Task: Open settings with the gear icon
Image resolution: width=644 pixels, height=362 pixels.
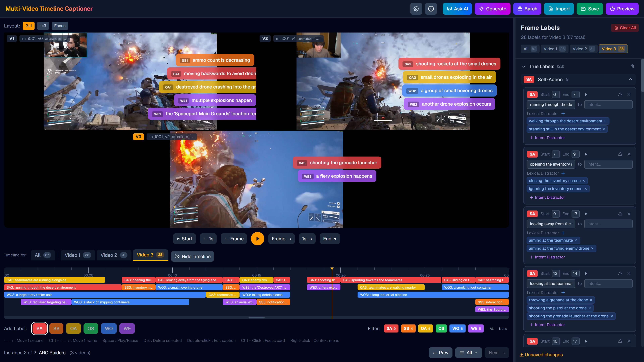Action: click(416, 9)
